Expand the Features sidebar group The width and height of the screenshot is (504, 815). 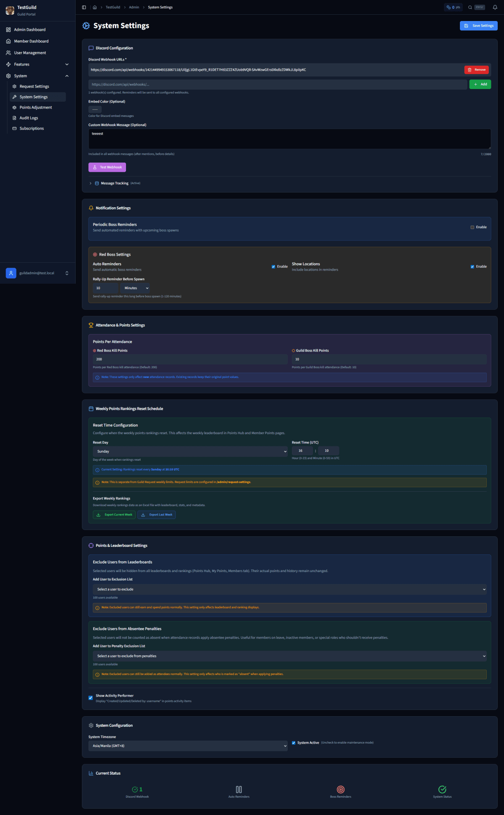(x=67, y=64)
